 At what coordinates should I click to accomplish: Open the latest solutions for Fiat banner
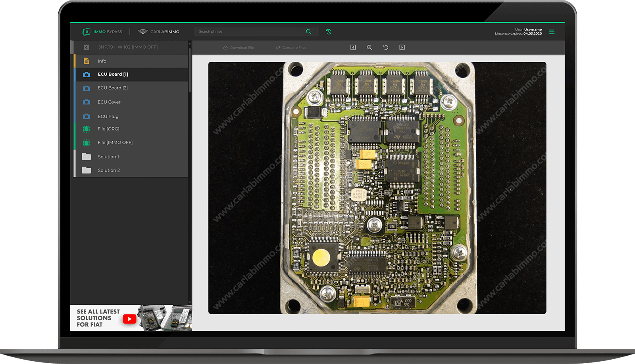131,318
